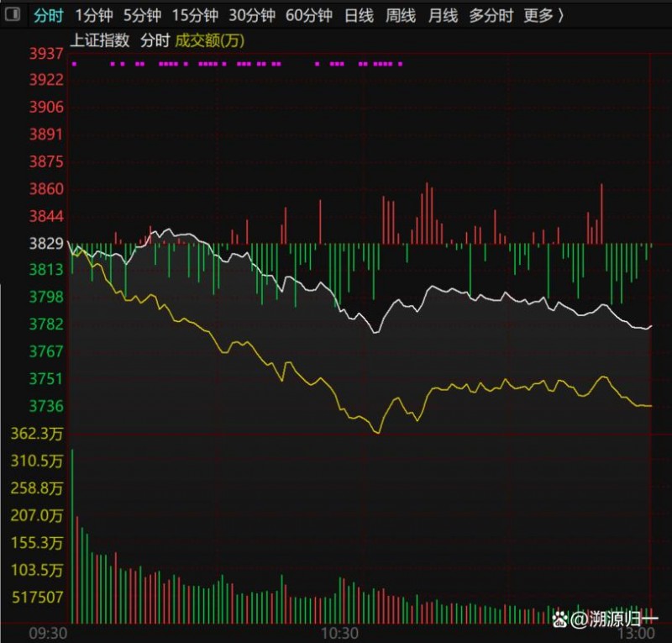The image size is (672, 643).
Task: Select the 分时 intraday tab
Action: click(48, 15)
